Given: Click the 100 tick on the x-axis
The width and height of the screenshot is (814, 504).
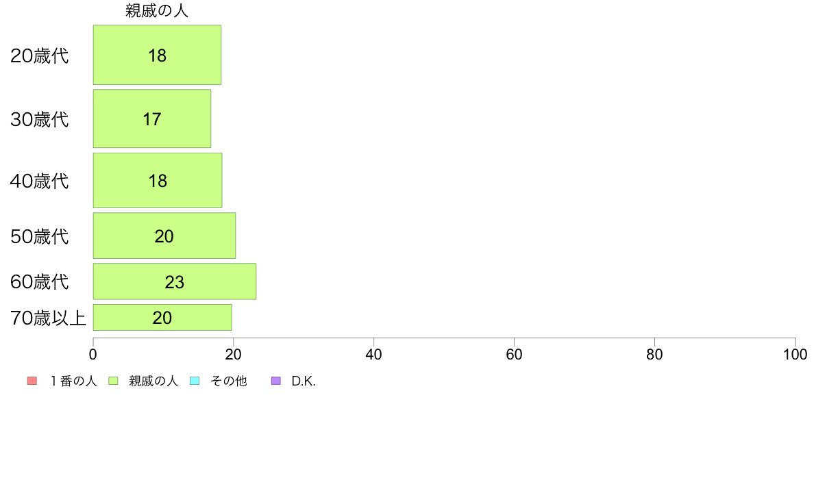Looking at the screenshot, I should [795, 355].
